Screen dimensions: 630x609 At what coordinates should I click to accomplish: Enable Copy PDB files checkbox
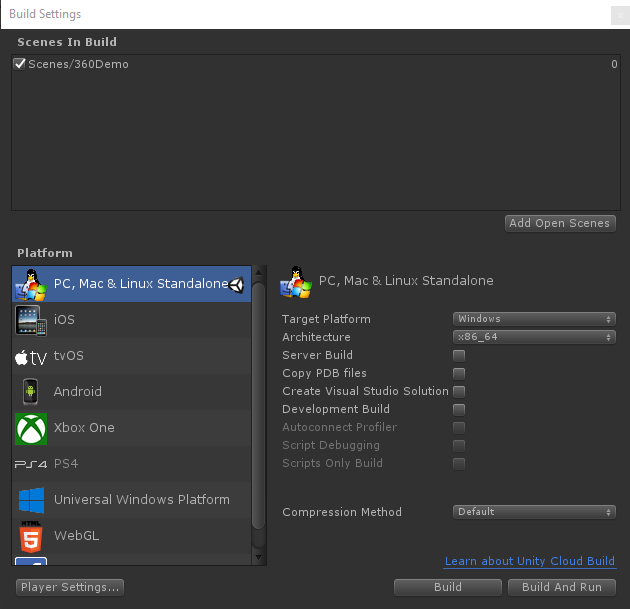[x=459, y=374]
